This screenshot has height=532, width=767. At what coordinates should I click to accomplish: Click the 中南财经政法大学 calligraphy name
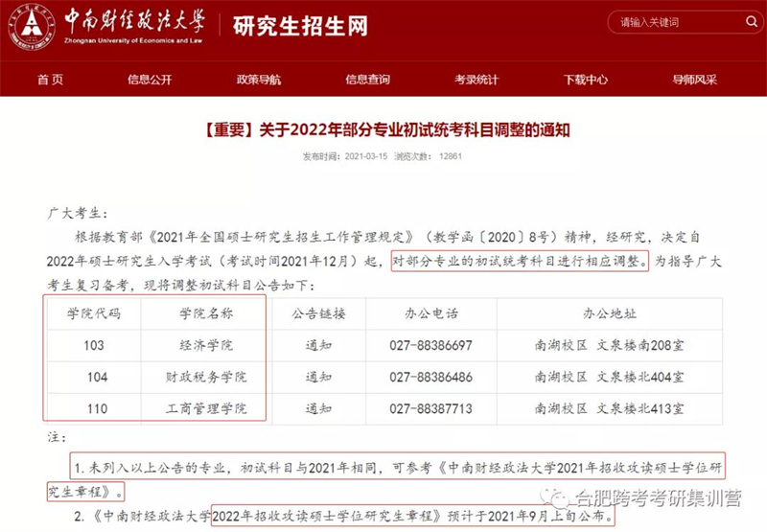coord(134,20)
